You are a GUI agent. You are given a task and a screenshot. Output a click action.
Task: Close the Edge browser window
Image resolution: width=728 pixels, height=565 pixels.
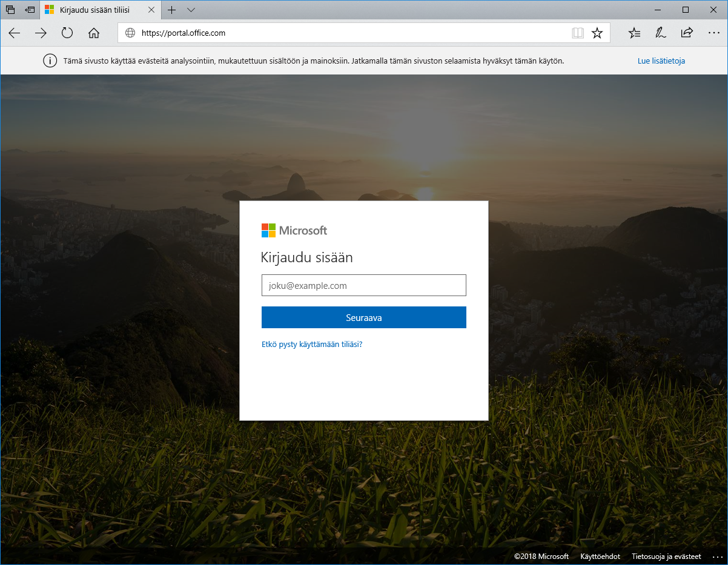click(713, 10)
